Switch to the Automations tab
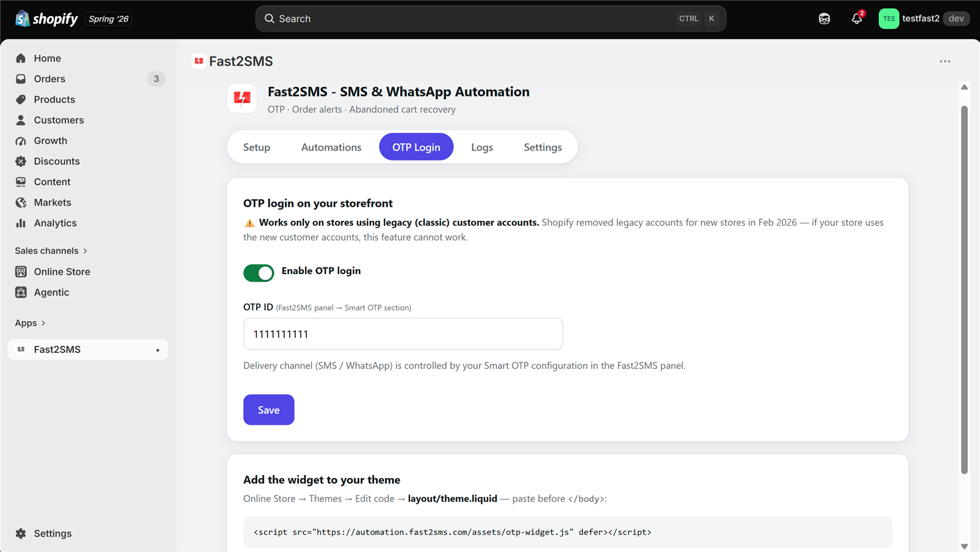980x552 pixels. pos(331,147)
